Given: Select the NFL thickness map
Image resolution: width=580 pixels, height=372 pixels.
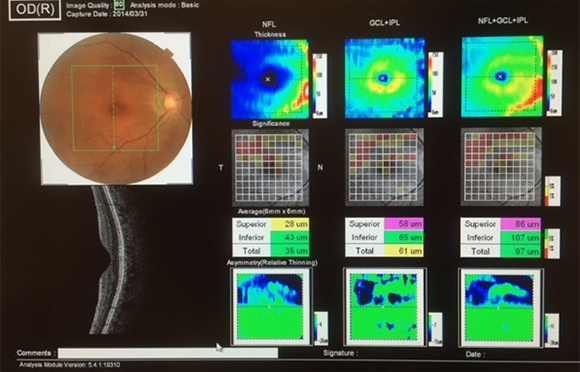Looking at the screenshot, I should pos(270,79).
